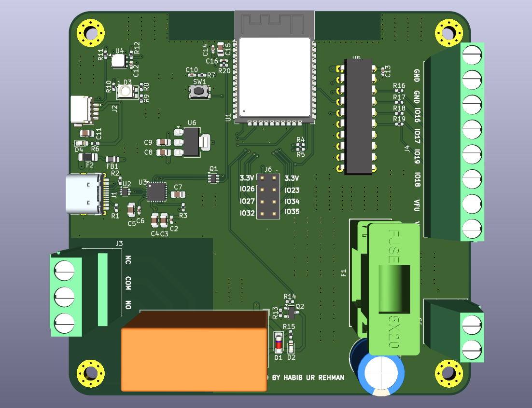Click capacitor C5

click(131, 210)
